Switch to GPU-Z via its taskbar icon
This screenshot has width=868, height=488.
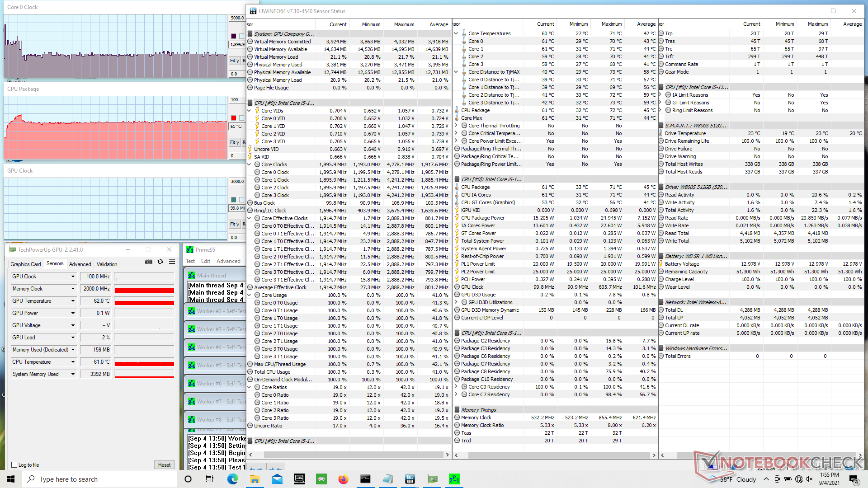pos(432,479)
